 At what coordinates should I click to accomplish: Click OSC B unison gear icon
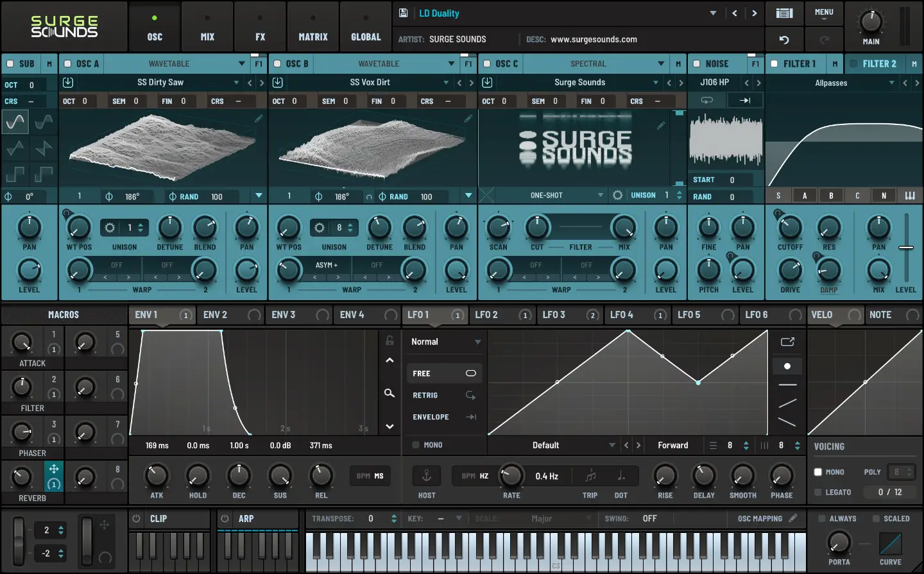(x=319, y=228)
